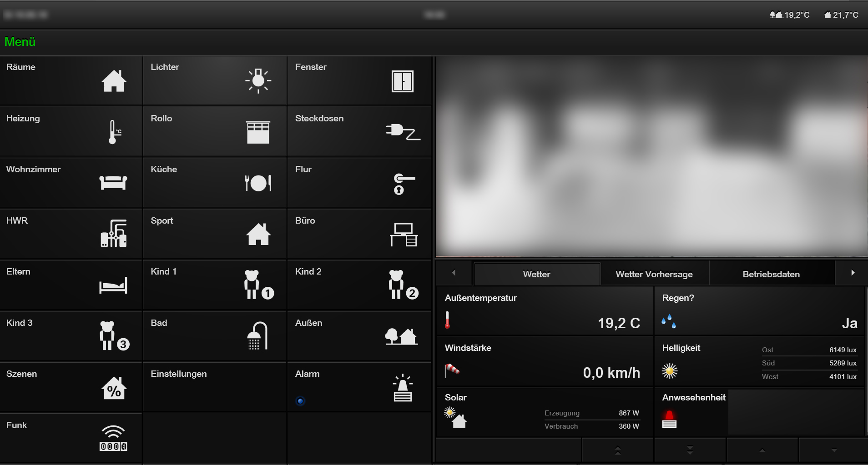Toggle the blue Alarm status indicator

[x=300, y=401]
